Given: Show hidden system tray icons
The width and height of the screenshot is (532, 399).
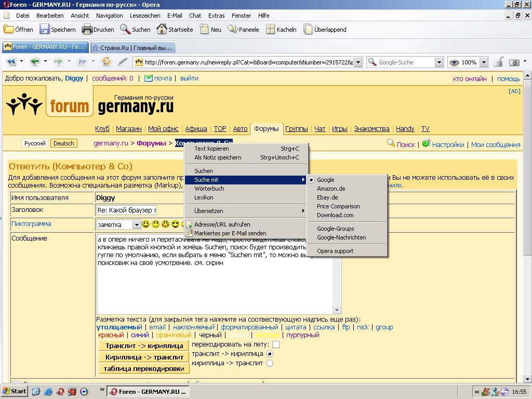Looking at the screenshot, I should pyautogui.click(x=477, y=392).
